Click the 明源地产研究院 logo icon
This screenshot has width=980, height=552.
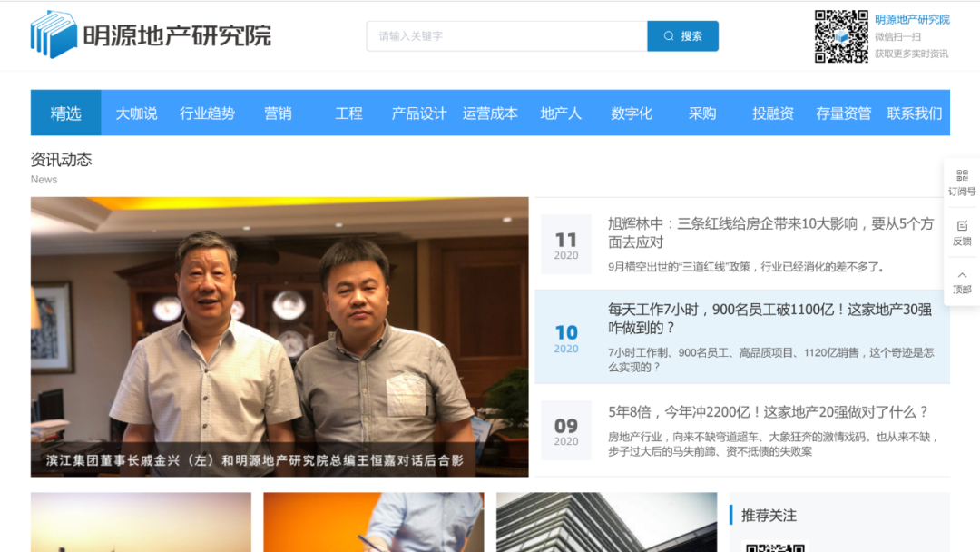click(x=54, y=35)
